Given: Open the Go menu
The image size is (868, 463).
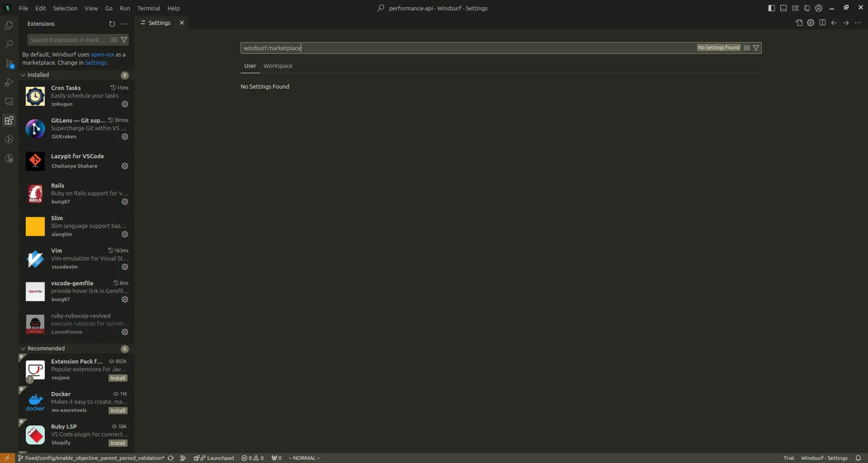Looking at the screenshot, I should pos(109,8).
